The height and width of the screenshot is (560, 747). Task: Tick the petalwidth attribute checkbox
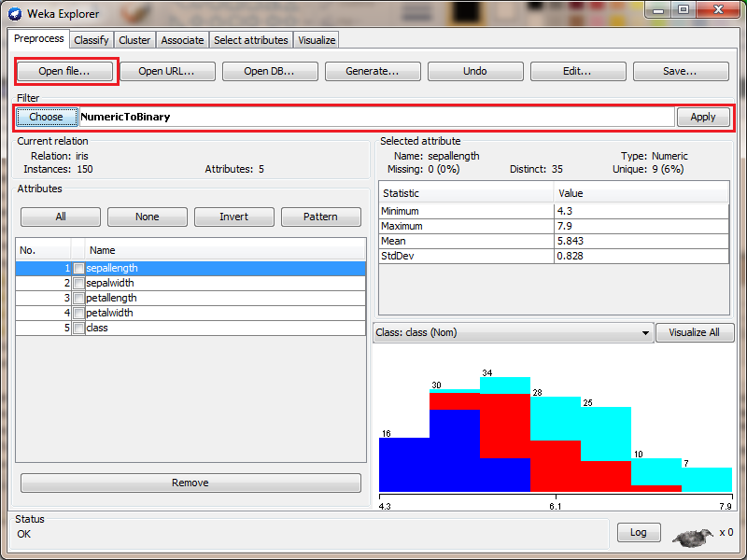(78, 314)
